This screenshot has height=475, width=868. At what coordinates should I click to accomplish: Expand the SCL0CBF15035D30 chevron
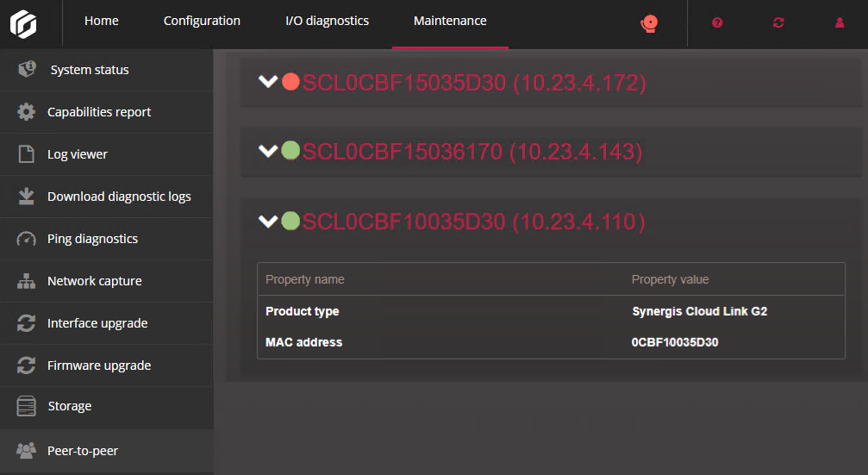[268, 82]
